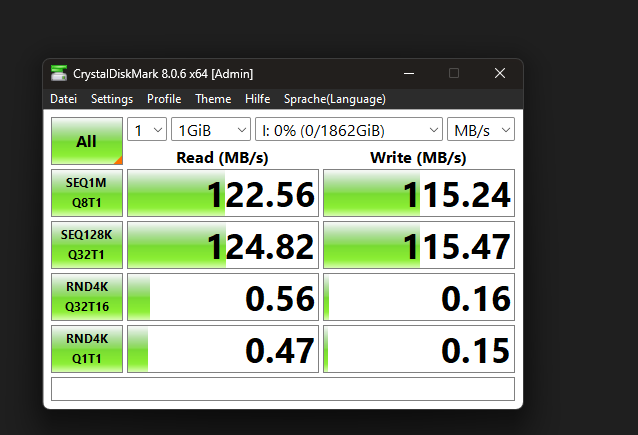Click the 122.56 sequential read result
The height and width of the screenshot is (435, 638).
pos(223,193)
